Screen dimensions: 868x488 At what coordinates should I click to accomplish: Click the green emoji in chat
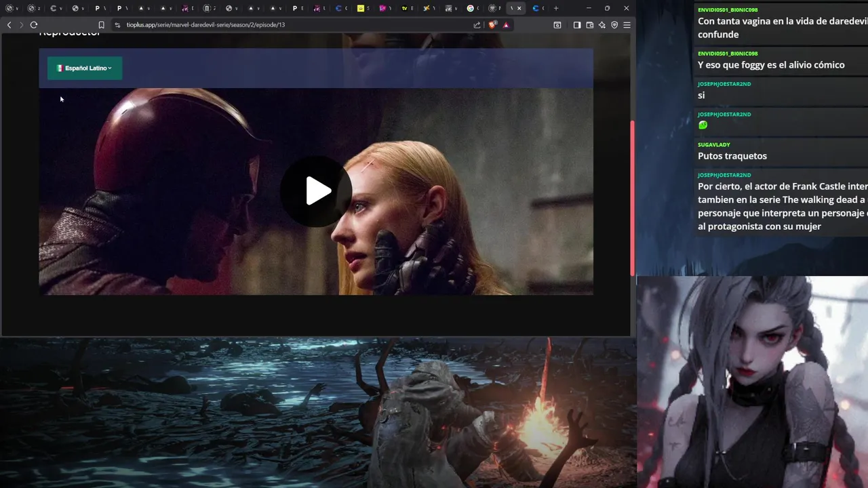[703, 125]
